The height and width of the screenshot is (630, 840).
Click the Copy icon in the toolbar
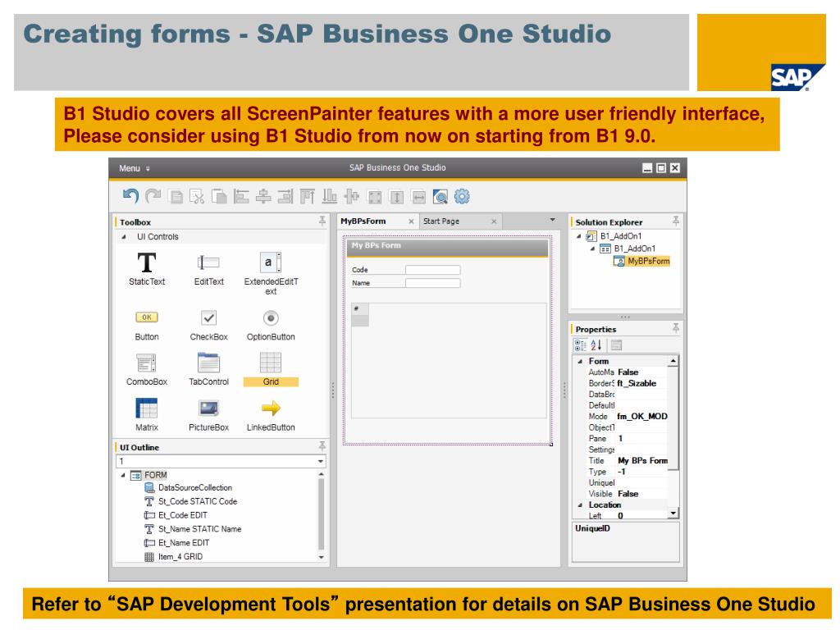pyautogui.click(x=176, y=197)
